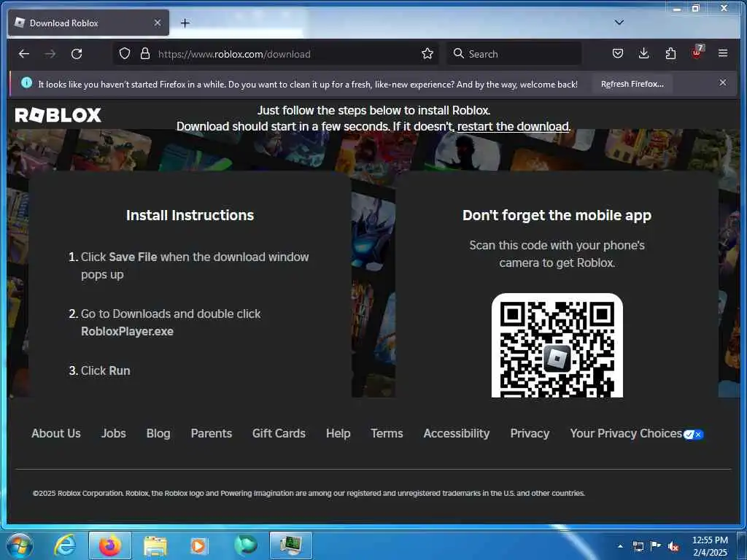Open the Accessibility footer link
747x560 pixels.
coord(457,433)
